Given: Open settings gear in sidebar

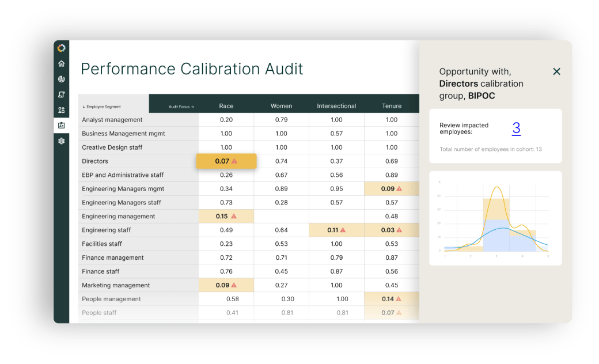Looking at the screenshot, I should pyautogui.click(x=62, y=141).
